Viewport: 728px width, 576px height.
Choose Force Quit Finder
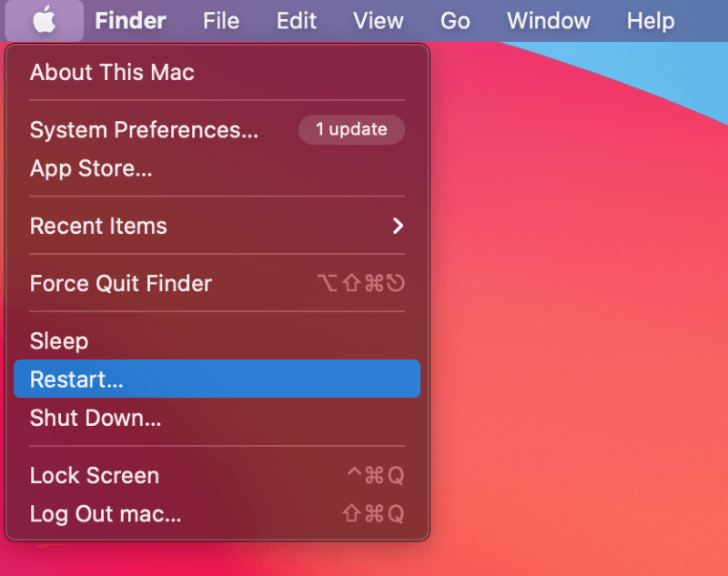tap(121, 283)
